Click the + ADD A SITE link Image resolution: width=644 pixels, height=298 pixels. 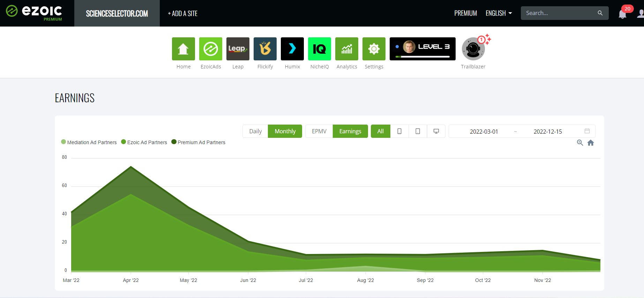pyautogui.click(x=182, y=13)
